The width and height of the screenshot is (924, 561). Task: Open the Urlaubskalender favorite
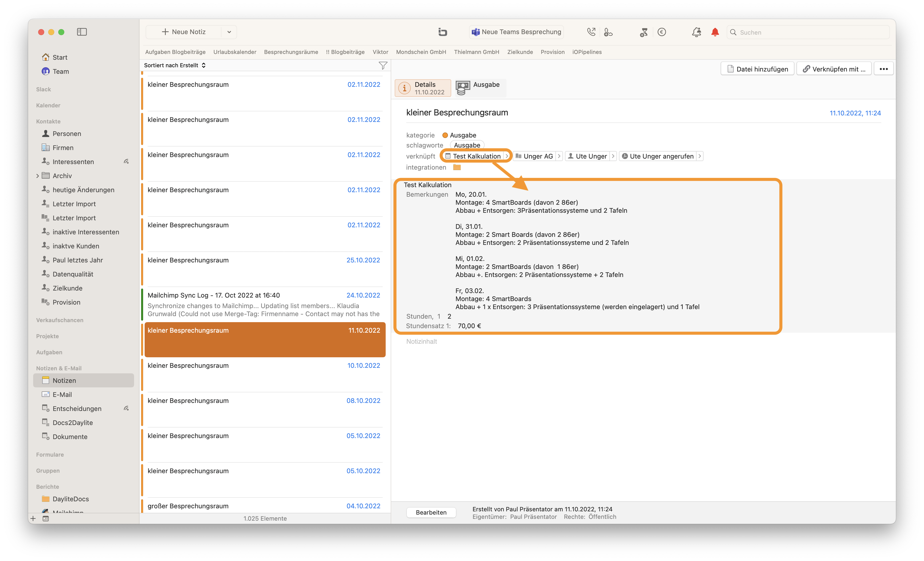tap(235, 52)
